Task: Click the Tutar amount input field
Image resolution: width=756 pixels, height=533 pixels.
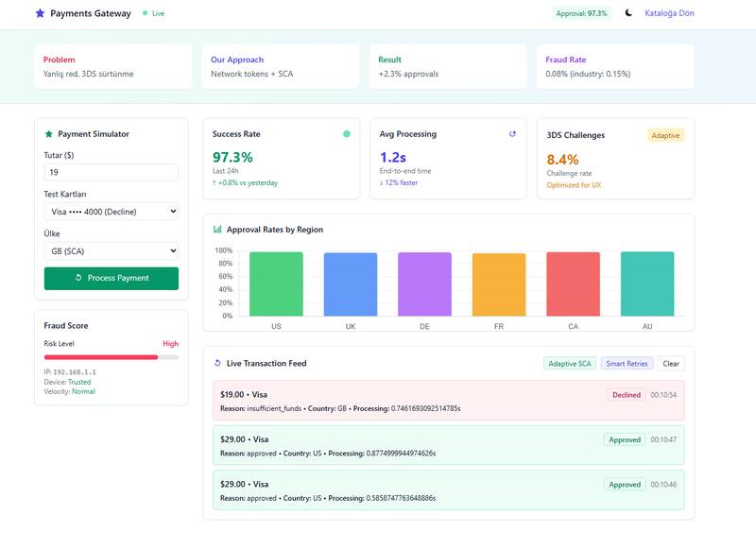Action: point(111,172)
